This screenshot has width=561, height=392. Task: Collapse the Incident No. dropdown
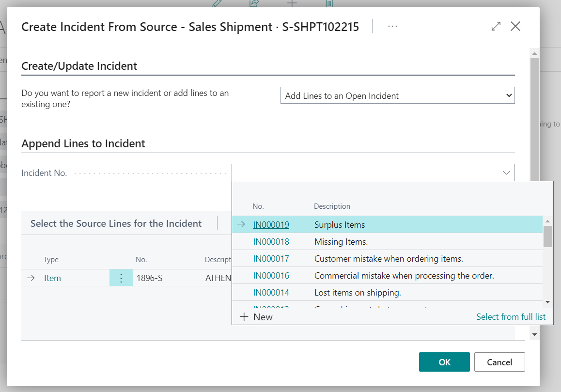pos(506,172)
